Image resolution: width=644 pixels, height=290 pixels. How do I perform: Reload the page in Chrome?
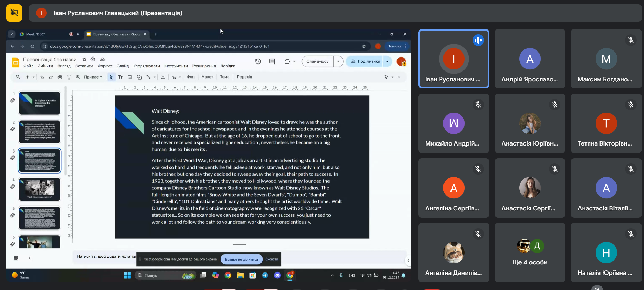(x=32, y=46)
